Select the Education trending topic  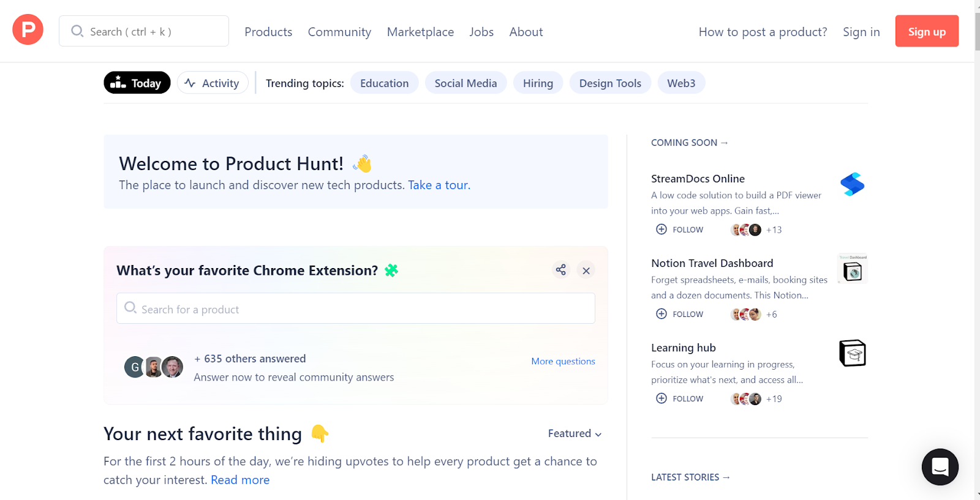pos(384,83)
